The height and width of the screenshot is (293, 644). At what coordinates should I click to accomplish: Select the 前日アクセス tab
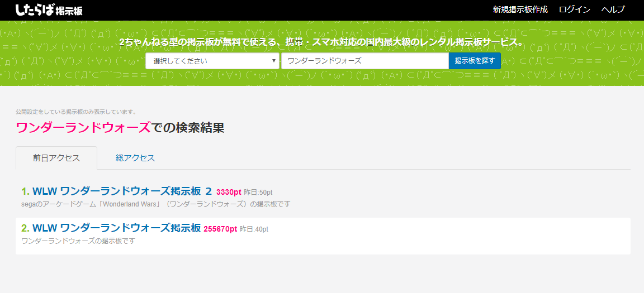pyautogui.click(x=56, y=158)
